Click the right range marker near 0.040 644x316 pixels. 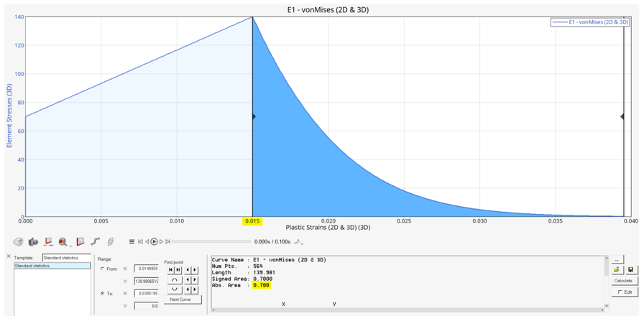[622, 117]
